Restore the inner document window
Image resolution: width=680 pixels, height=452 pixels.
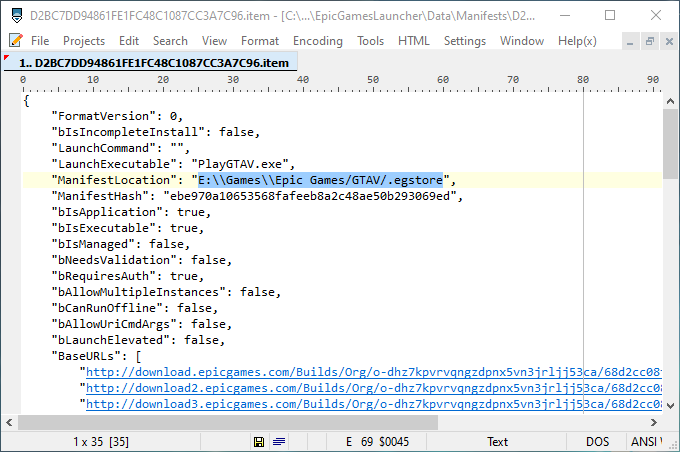pos(649,42)
